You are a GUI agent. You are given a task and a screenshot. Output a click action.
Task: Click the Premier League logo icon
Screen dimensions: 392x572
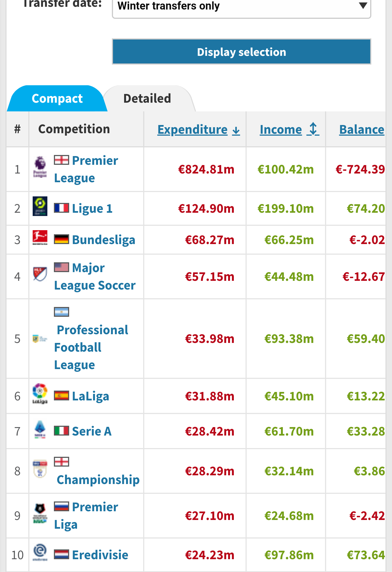[x=40, y=167]
